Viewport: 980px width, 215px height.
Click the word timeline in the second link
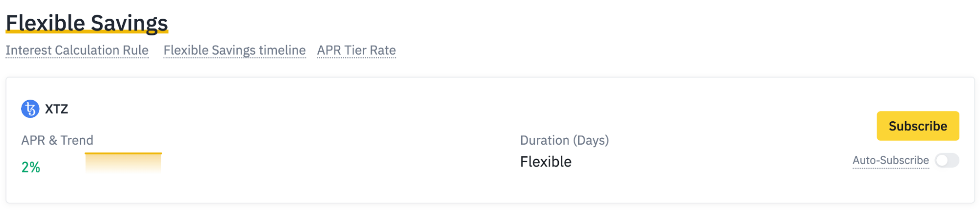(x=282, y=51)
